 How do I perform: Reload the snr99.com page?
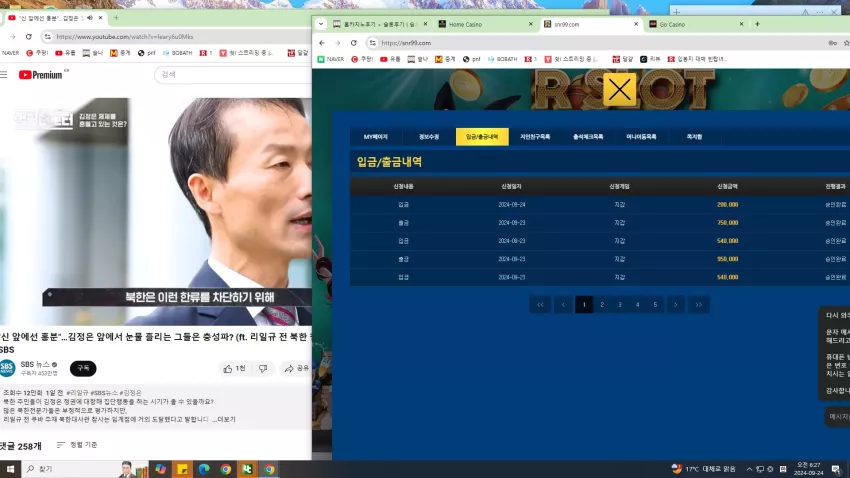pos(353,43)
